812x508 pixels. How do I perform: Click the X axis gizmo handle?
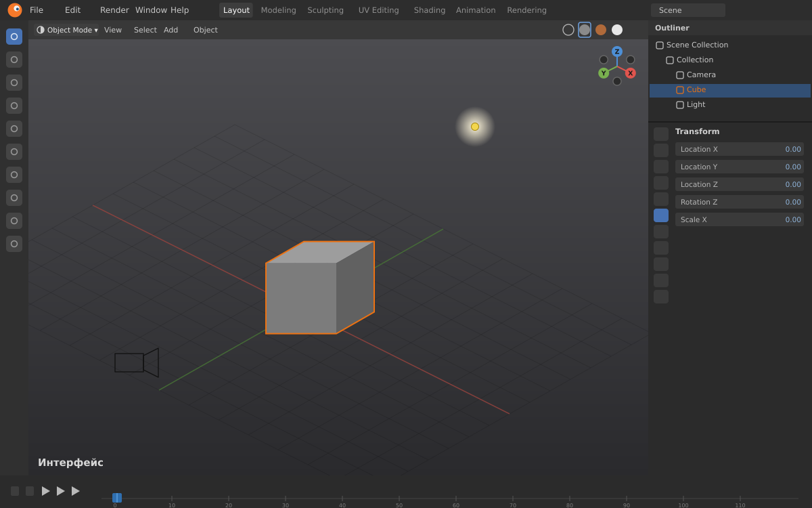[631, 73]
